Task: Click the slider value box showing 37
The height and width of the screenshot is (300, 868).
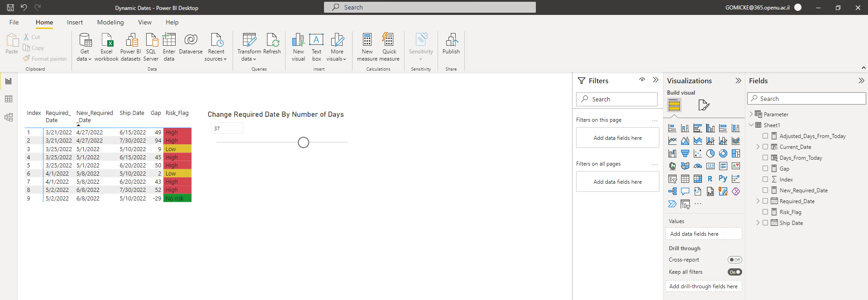Action: pyautogui.click(x=227, y=129)
